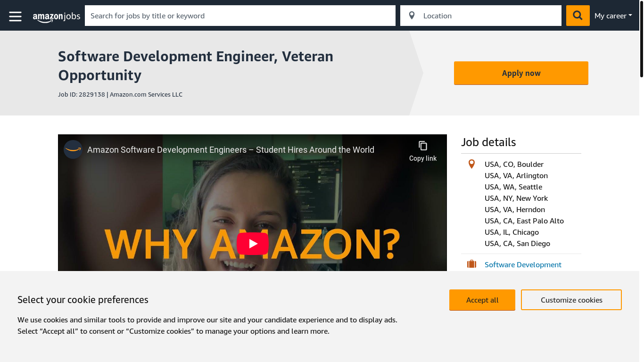
Task: Accept all cookies
Action: click(482, 300)
